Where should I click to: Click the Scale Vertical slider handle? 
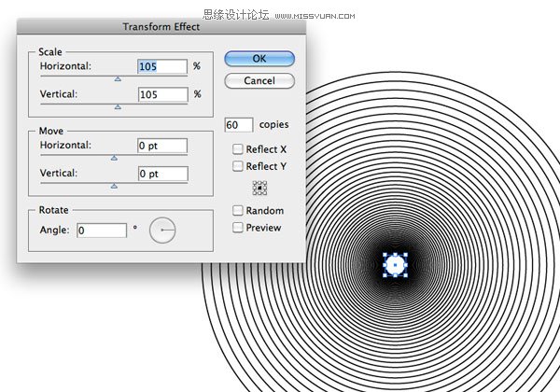pyautogui.click(x=118, y=107)
